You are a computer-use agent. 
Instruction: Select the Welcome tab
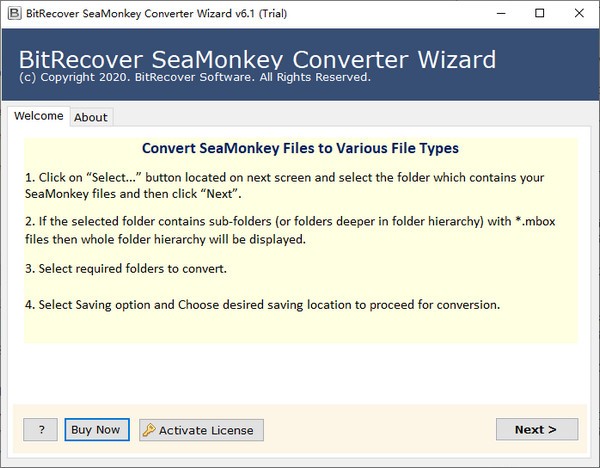(39, 116)
